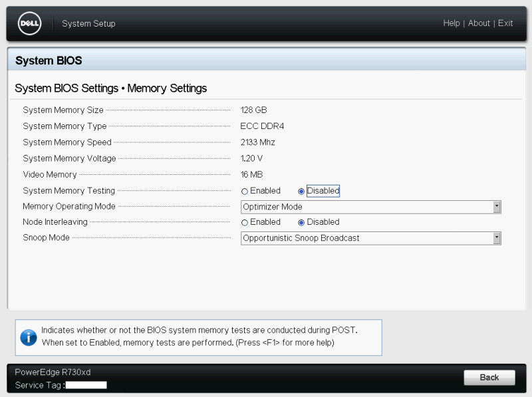Click the System BIOS header
Viewport: 532px width, 397px height.
coord(49,61)
